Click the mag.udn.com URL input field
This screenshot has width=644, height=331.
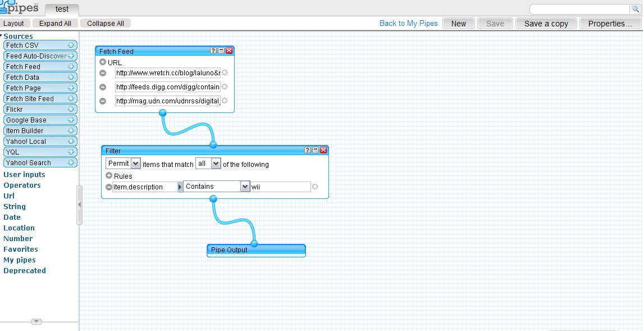(167, 101)
